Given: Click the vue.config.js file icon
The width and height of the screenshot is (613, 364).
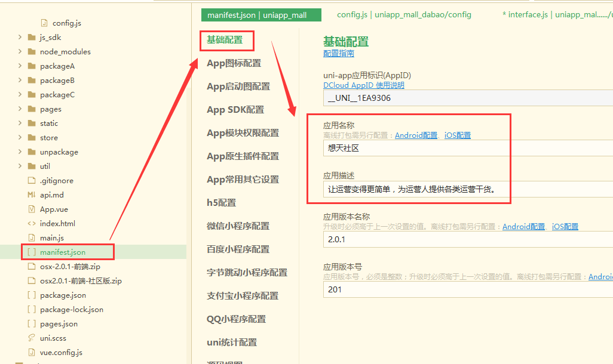Looking at the screenshot, I should (32, 352).
